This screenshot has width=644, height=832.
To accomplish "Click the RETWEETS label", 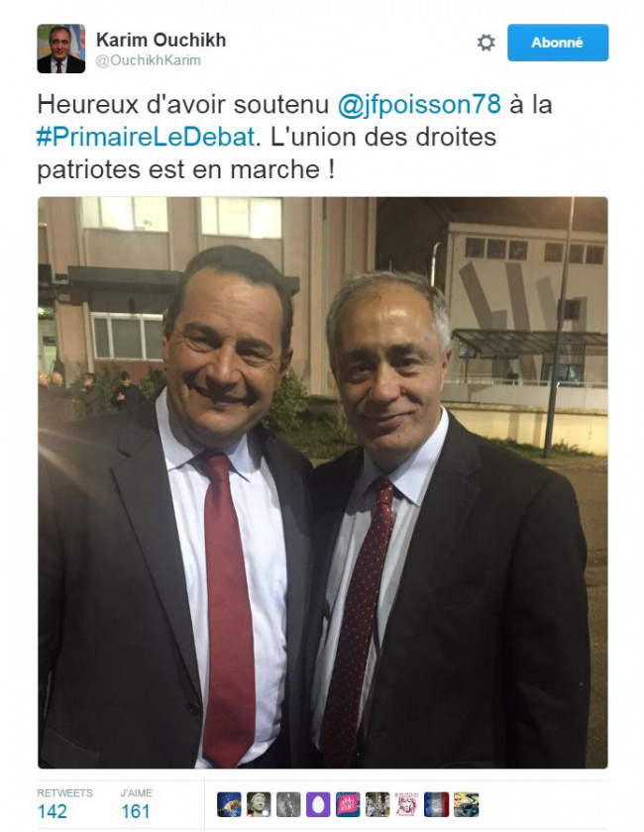I will (64, 792).
